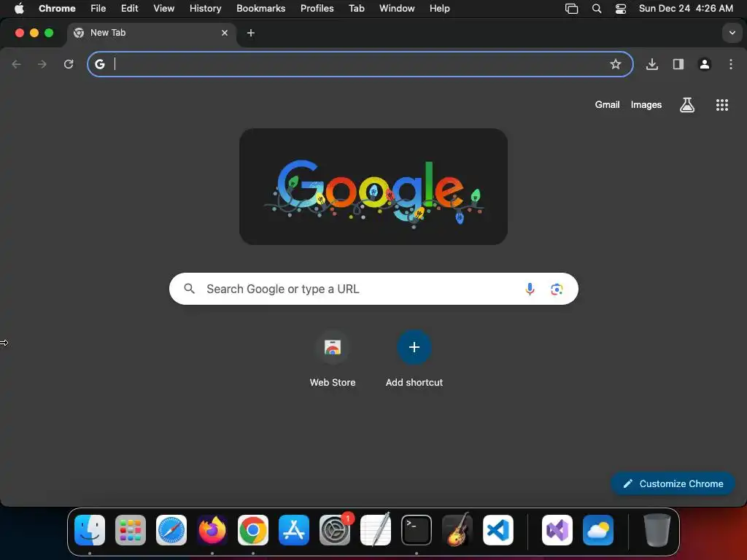Open Finder from the dock
This screenshot has height=560, width=747.
90,530
